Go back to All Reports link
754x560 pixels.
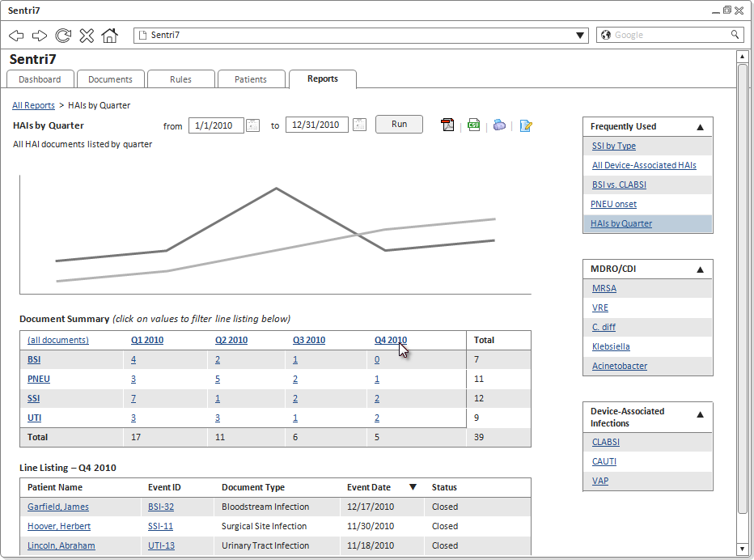[x=34, y=105]
